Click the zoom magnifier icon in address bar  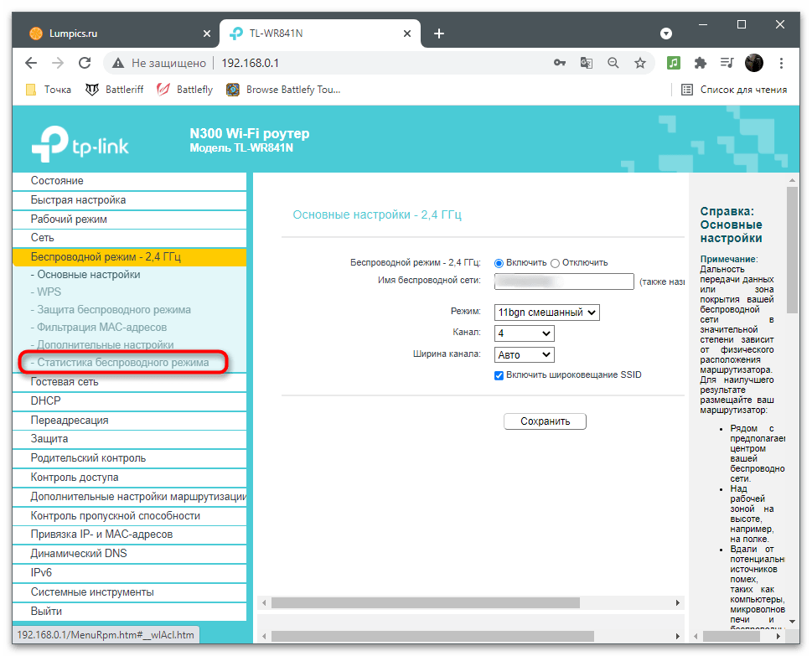click(613, 63)
